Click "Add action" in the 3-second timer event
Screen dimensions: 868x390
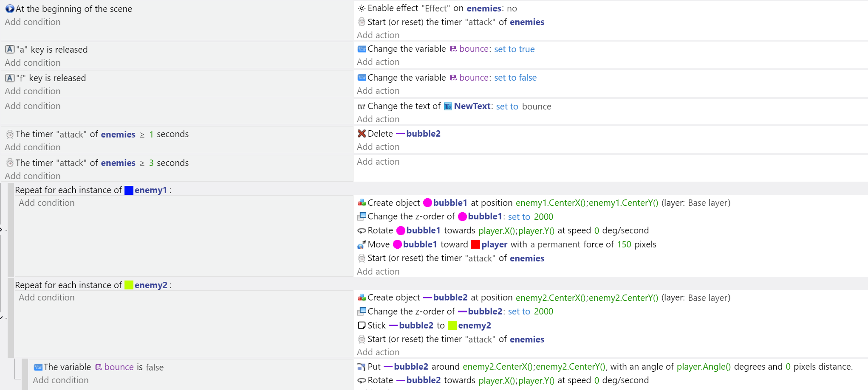(378, 161)
